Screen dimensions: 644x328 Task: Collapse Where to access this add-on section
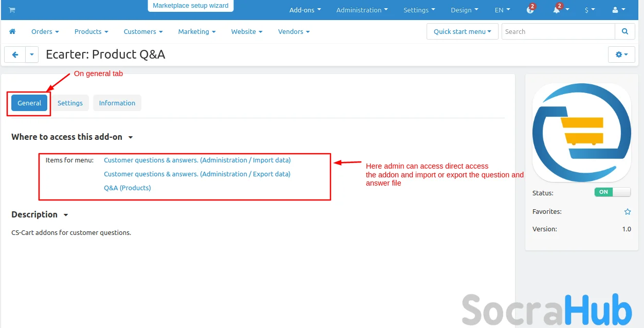72,137
